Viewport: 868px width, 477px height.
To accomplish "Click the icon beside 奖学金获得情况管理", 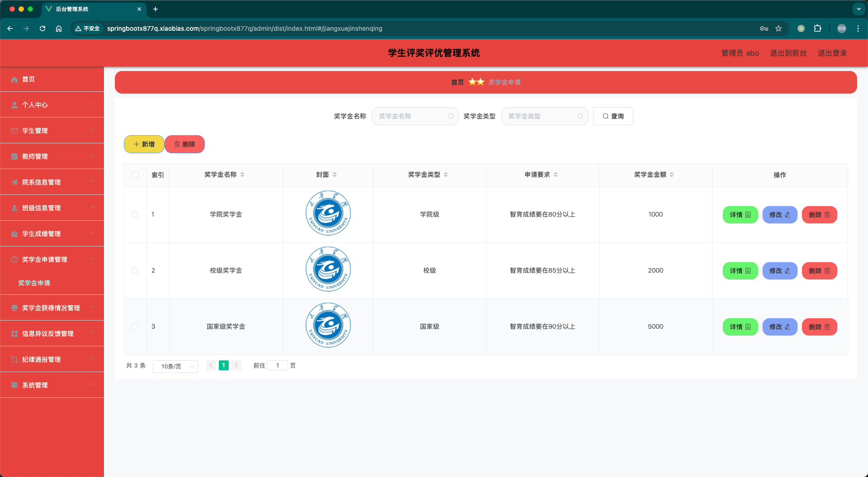I will click(14, 308).
